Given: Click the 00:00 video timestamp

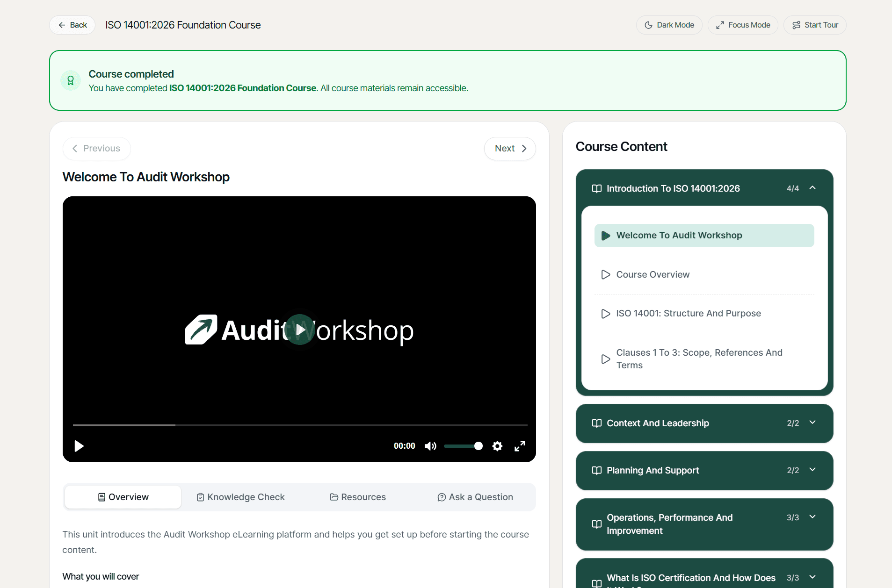Looking at the screenshot, I should point(404,446).
